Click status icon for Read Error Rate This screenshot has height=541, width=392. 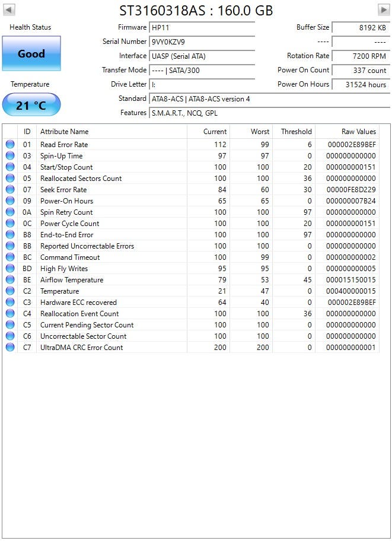pos(10,144)
